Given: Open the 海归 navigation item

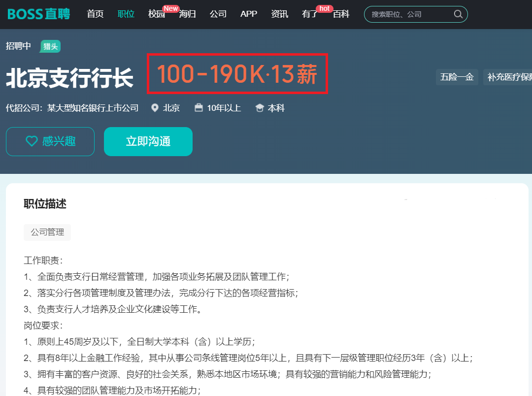Looking at the screenshot, I should (187, 14).
